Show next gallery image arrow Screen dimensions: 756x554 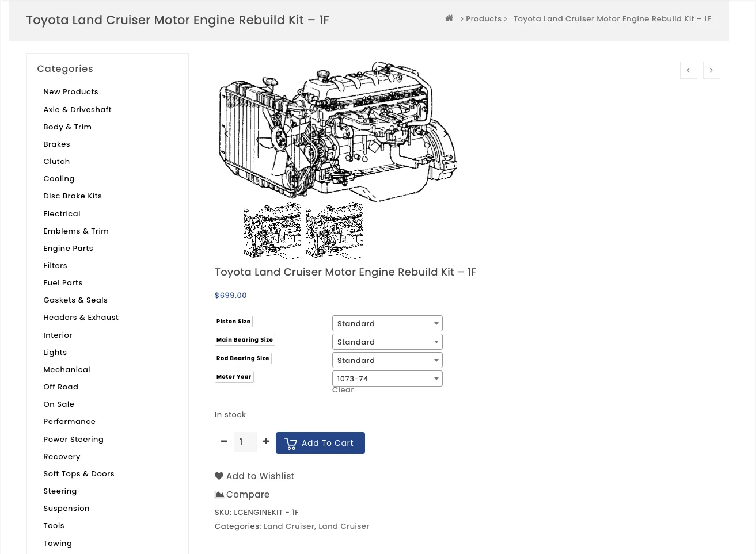click(446, 133)
